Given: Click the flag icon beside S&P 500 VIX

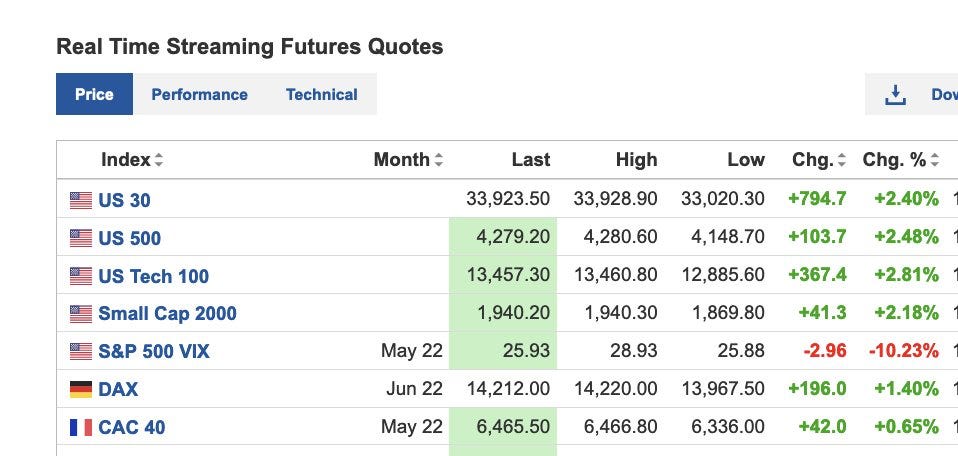Looking at the screenshot, I should 81,351.
